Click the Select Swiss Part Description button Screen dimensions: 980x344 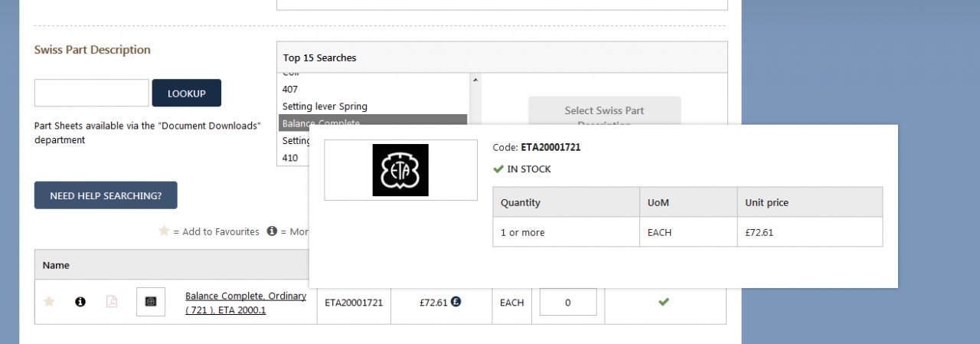(x=604, y=111)
